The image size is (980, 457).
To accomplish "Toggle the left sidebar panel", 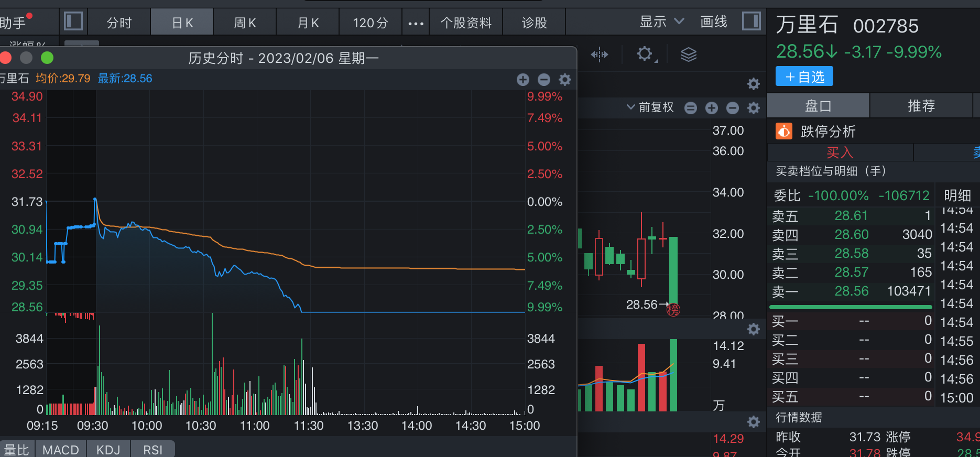I will 73,21.
